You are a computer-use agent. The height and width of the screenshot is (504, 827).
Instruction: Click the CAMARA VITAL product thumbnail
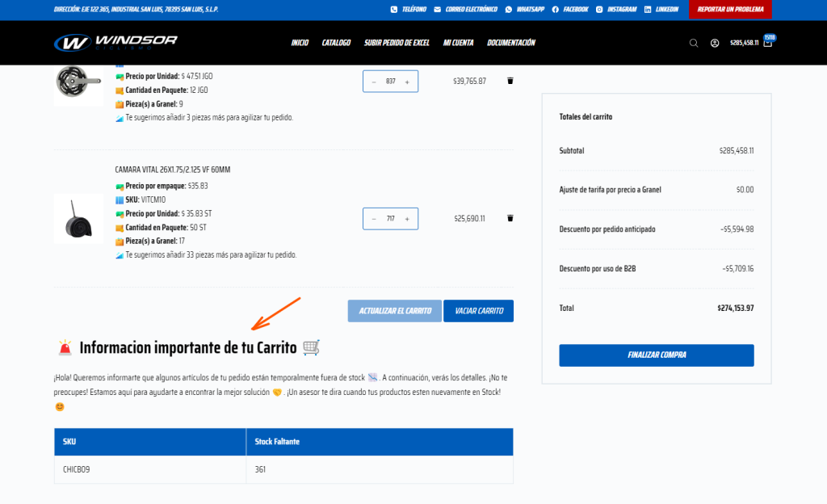pyautogui.click(x=78, y=218)
